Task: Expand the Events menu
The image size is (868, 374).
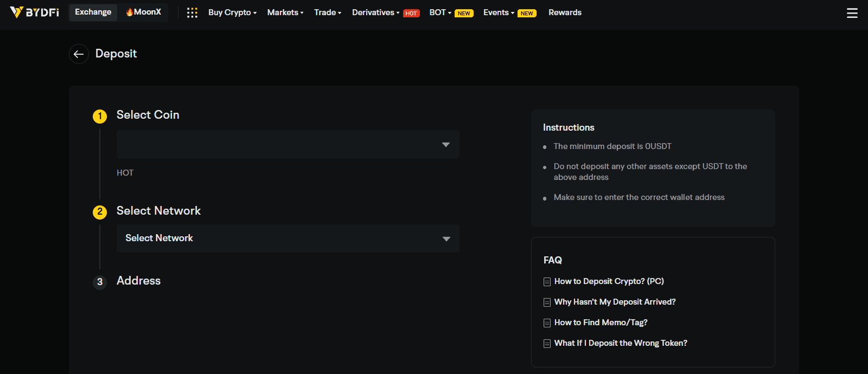Action: pyautogui.click(x=499, y=12)
